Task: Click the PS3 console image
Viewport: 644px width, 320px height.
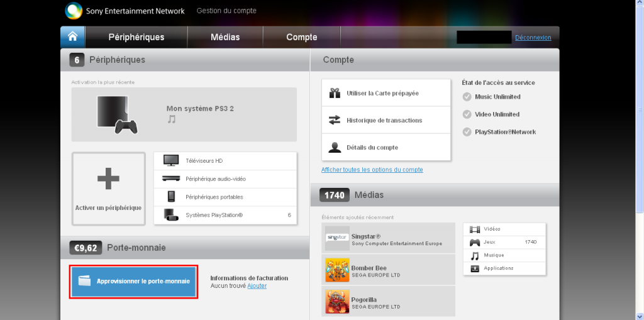Action: click(117, 114)
